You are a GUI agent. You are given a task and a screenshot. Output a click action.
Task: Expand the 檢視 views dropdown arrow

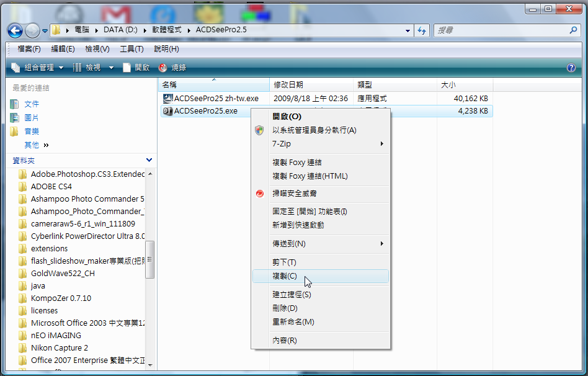click(x=112, y=68)
